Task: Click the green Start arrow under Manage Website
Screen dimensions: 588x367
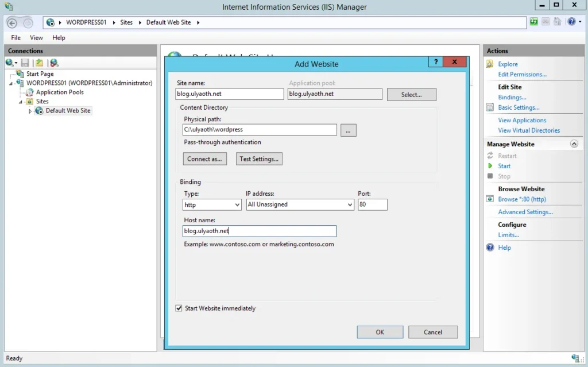Action: click(x=490, y=166)
